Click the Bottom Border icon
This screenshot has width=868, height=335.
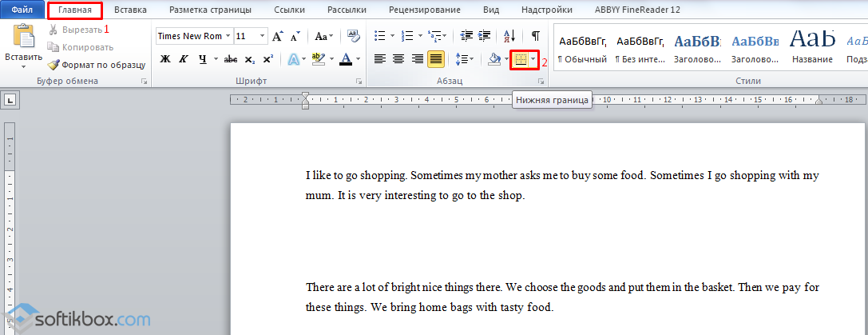click(x=521, y=59)
